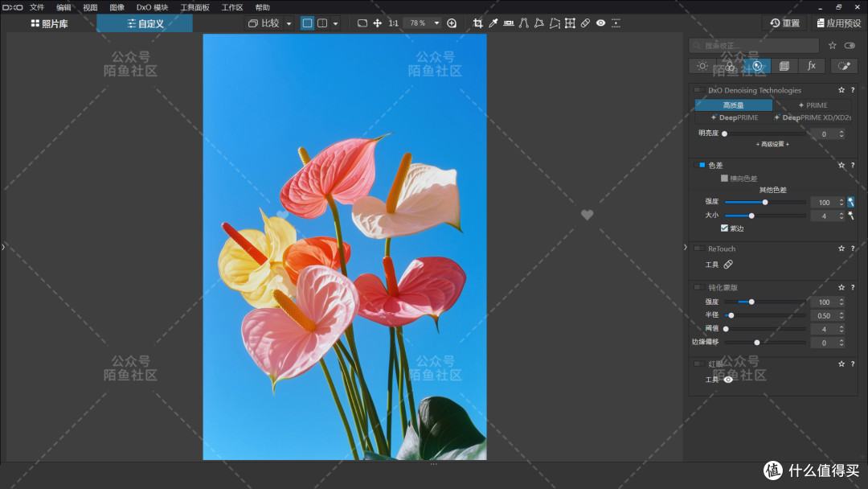This screenshot has width=868, height=489.
Task: Open the Color corrections palette tab
Action: tap(730, 66)
